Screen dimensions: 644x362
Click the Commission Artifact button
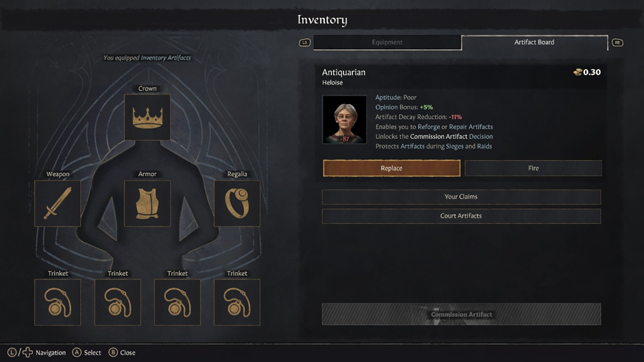point(461,314)
